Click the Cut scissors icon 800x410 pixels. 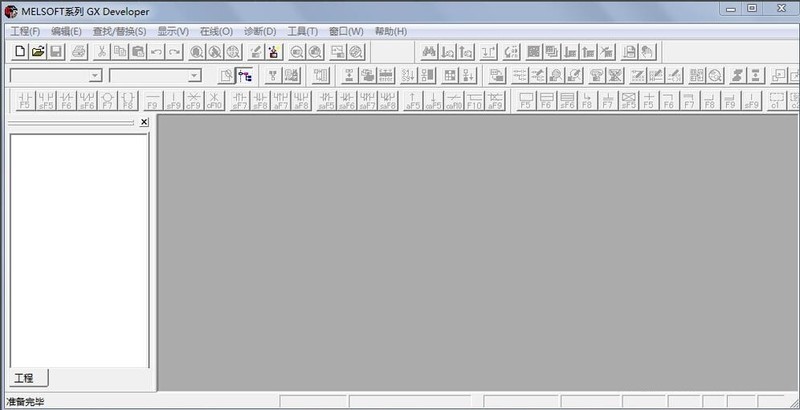click(x=102, y=52)
